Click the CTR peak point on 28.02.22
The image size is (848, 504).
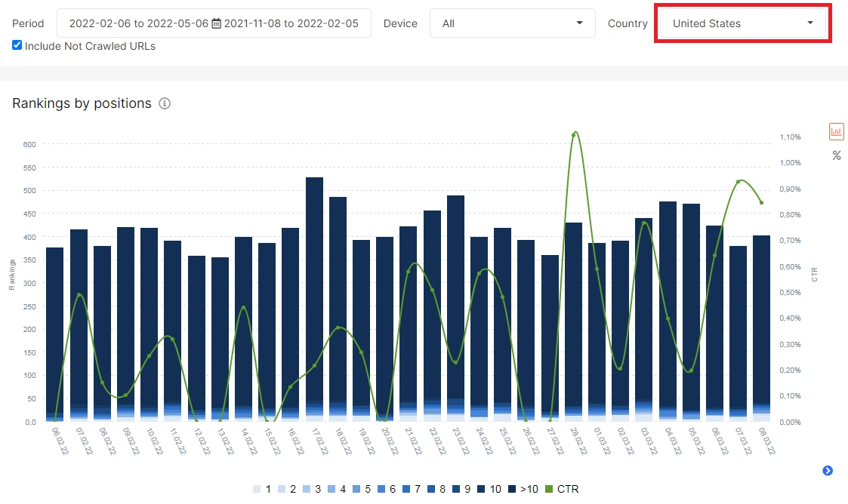[575, 134]
